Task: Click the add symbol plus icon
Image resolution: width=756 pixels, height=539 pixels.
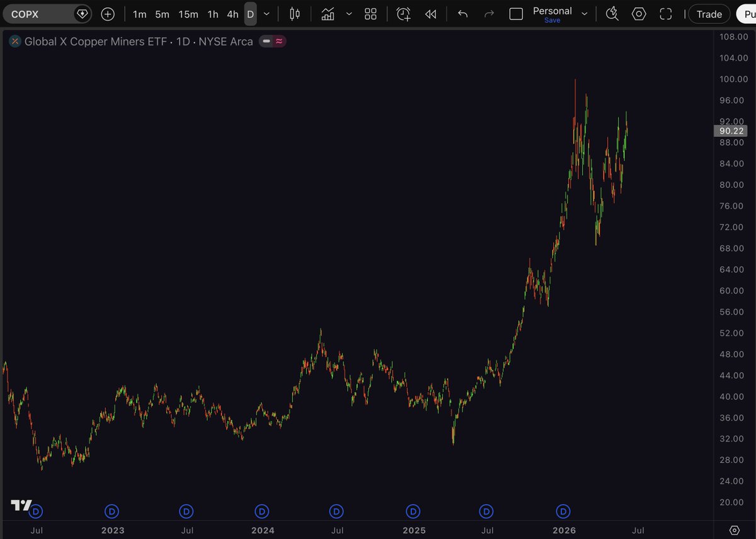Action: click(x=108, y=14)
